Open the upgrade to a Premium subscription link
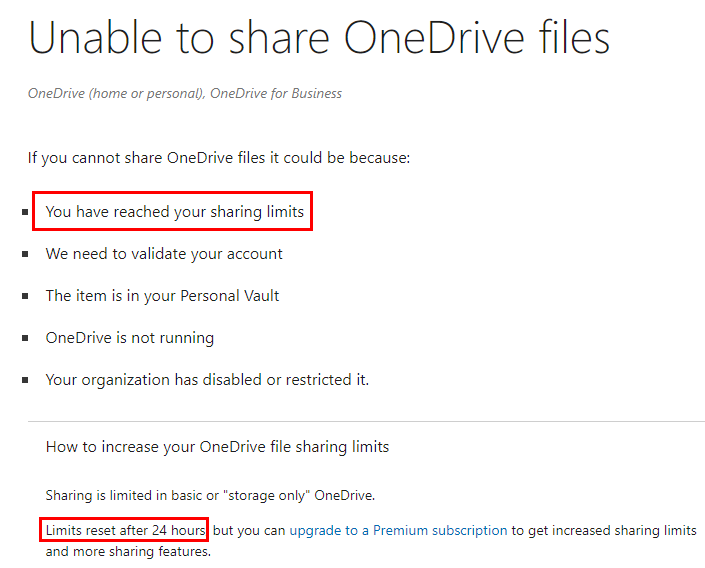This screenshot has width=705, height=568. click(398, 531)
